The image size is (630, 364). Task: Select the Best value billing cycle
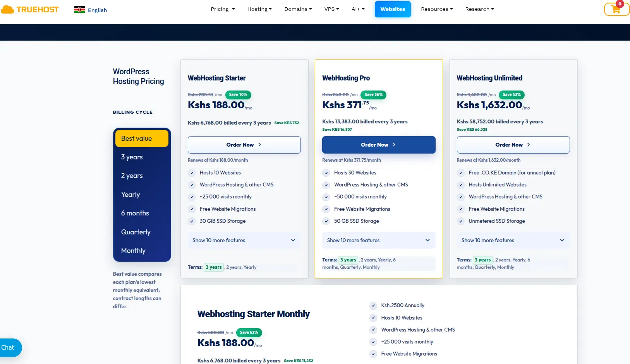[142, 138]
